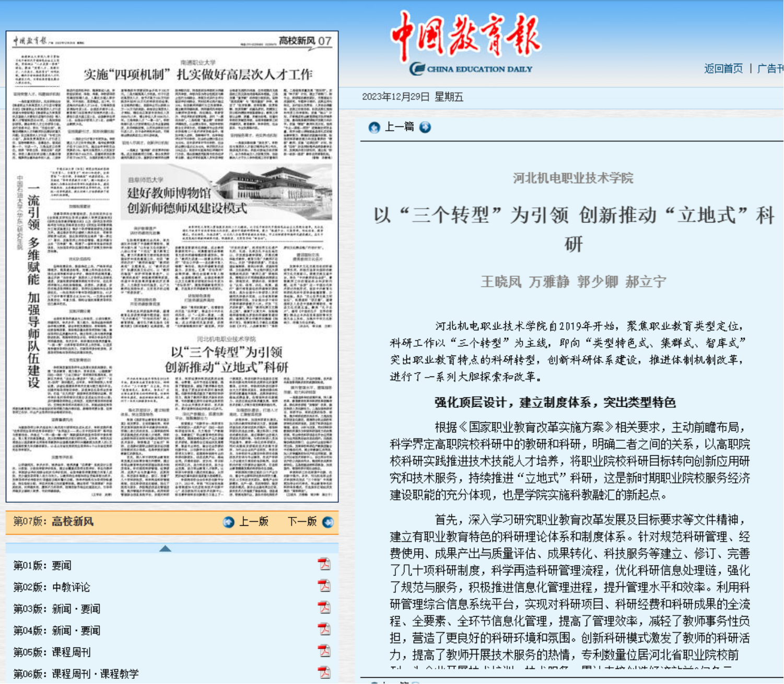Open the 建好教师博物馆 article on the page thumbnail
This screenshot has width=784, height=684.
pyautogui.click(x=187, y=201)
